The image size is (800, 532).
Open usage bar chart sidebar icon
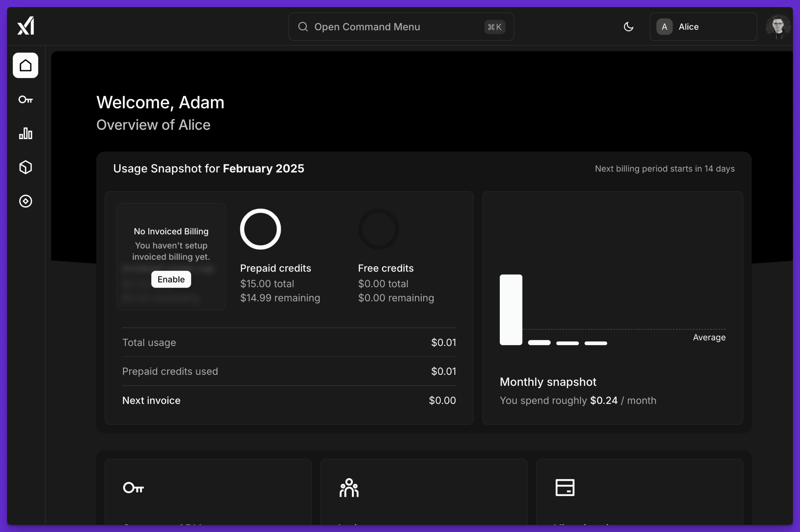(x=25, y=133)
